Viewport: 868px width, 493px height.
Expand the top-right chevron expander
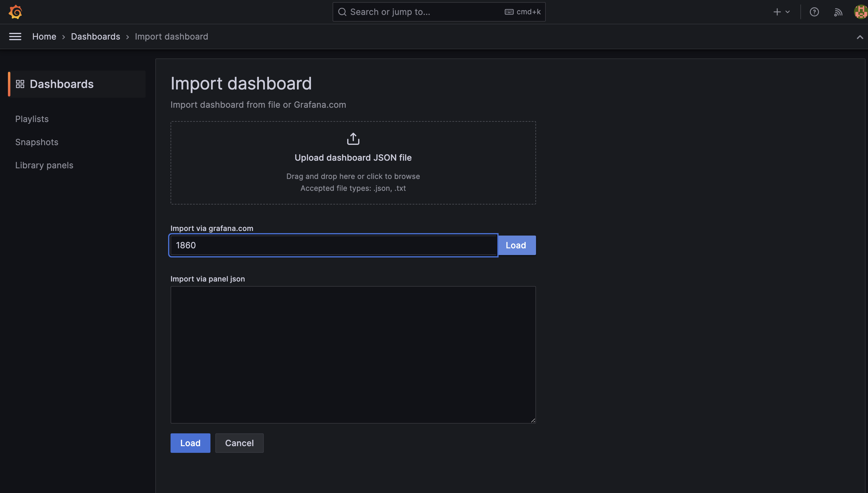(x=860, y=36)
